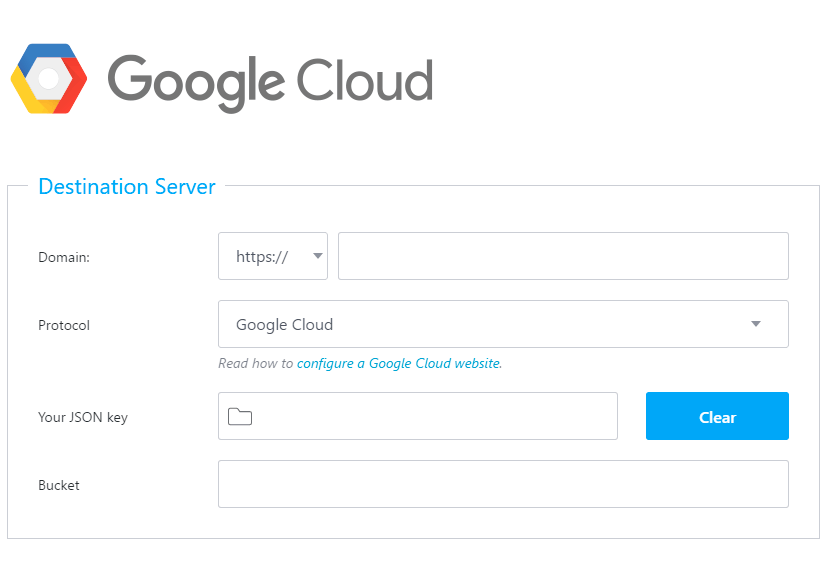Image resolution: width=832 pixels, height=577 pixels.
Task: Click inside the Domain input field
Action: [x=560, y=256]
